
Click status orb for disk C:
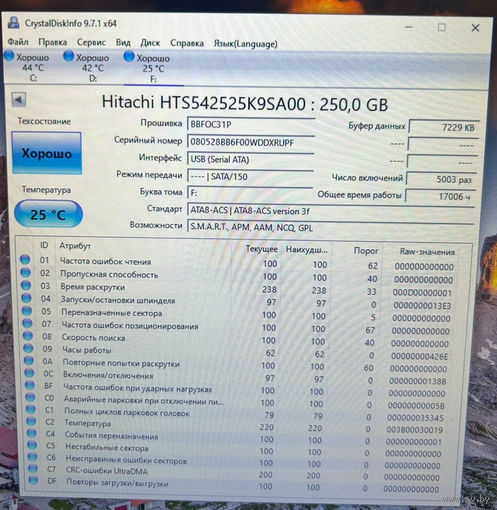9,56
